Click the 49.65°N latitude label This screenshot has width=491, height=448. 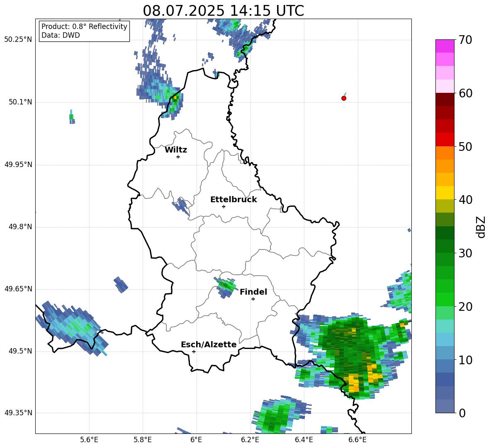tap(18, 289)
